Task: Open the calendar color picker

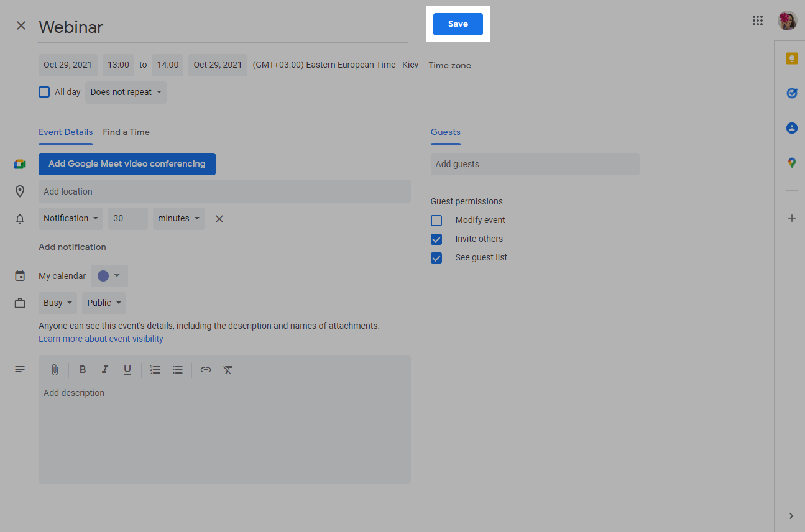Action: (x=109, y=276)
